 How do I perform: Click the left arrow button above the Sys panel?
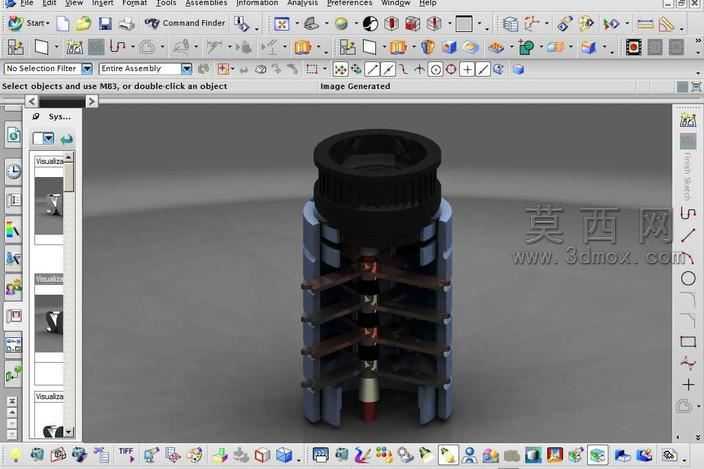point(31,101)
